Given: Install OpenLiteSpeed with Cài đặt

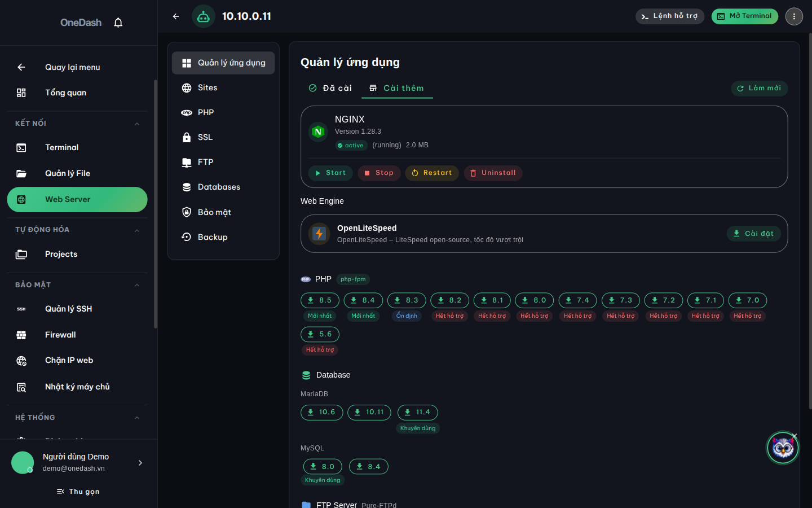Looking at the screenshot, I should (x=753, y=233).
